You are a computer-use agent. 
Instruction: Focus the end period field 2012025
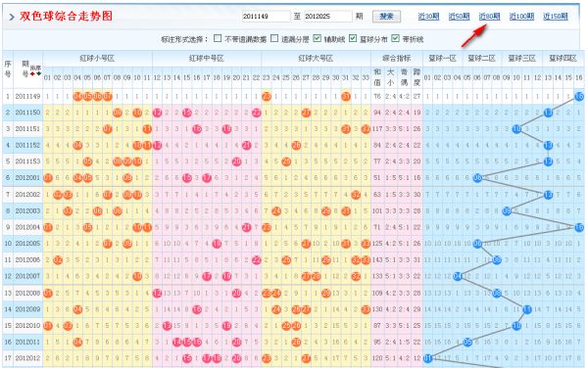pos(327,17)
